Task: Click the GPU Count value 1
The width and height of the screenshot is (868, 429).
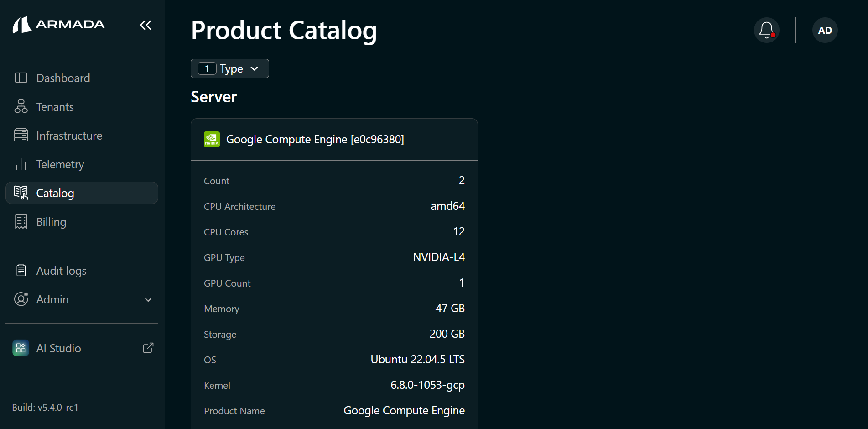Action: point(462,283)
